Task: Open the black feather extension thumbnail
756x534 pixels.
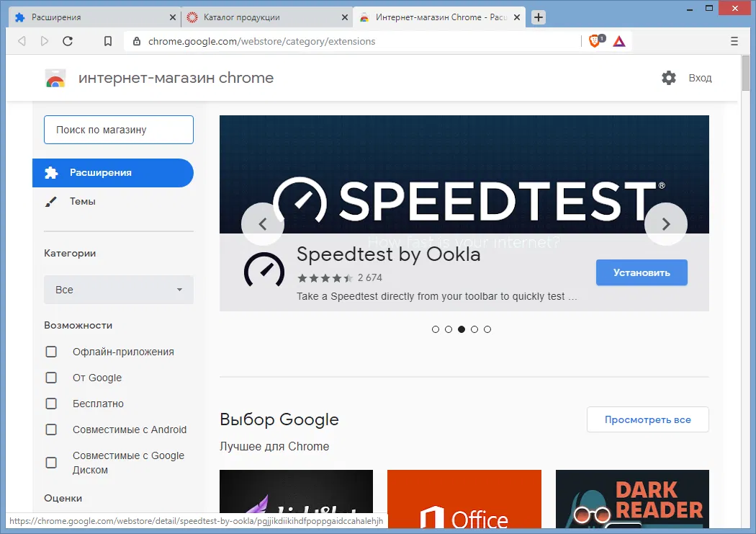Action: (296, 491)
